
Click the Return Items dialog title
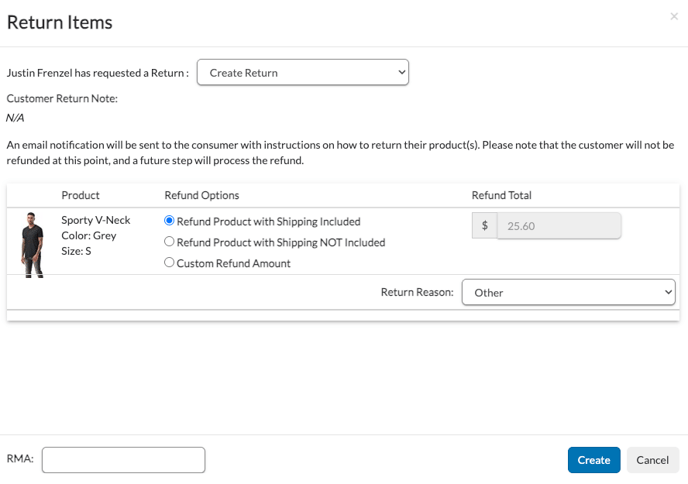pos(60,22)
